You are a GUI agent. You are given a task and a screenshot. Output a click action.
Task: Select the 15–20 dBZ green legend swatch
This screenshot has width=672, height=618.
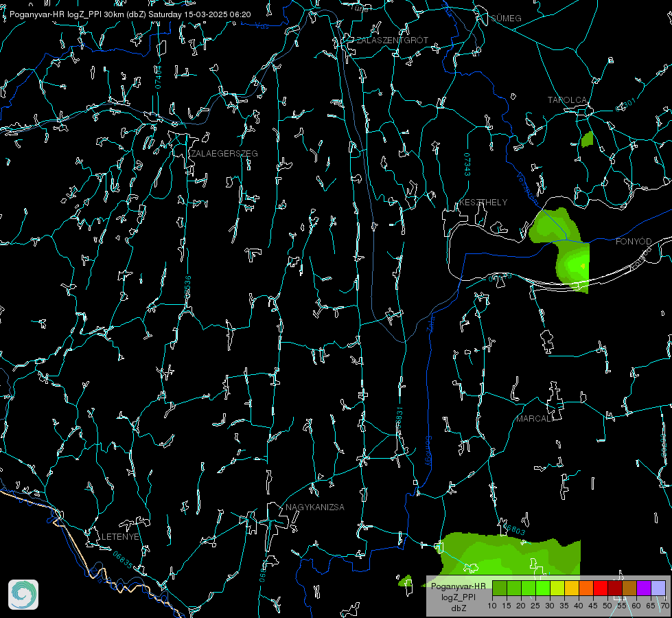514,588
